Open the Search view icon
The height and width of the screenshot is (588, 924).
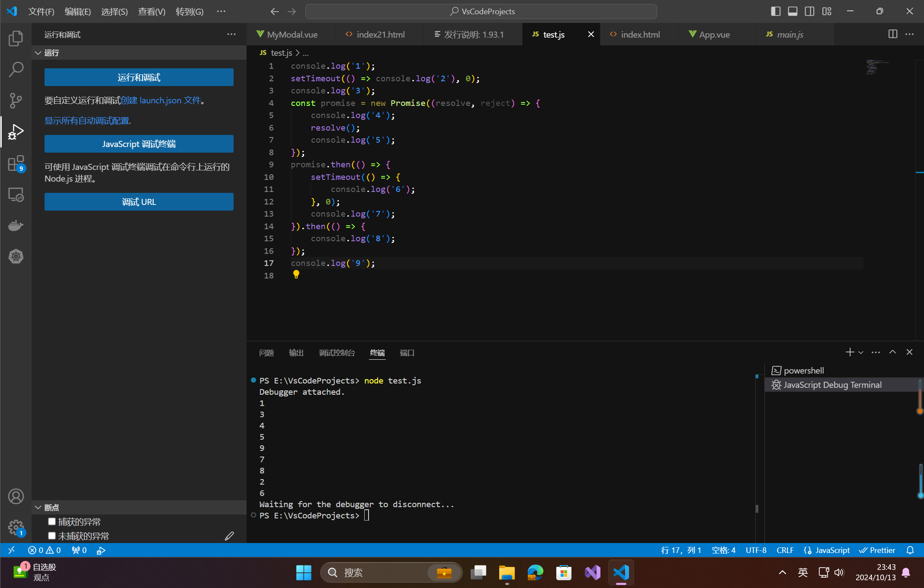pyautogui.click(x=16, y=69)
